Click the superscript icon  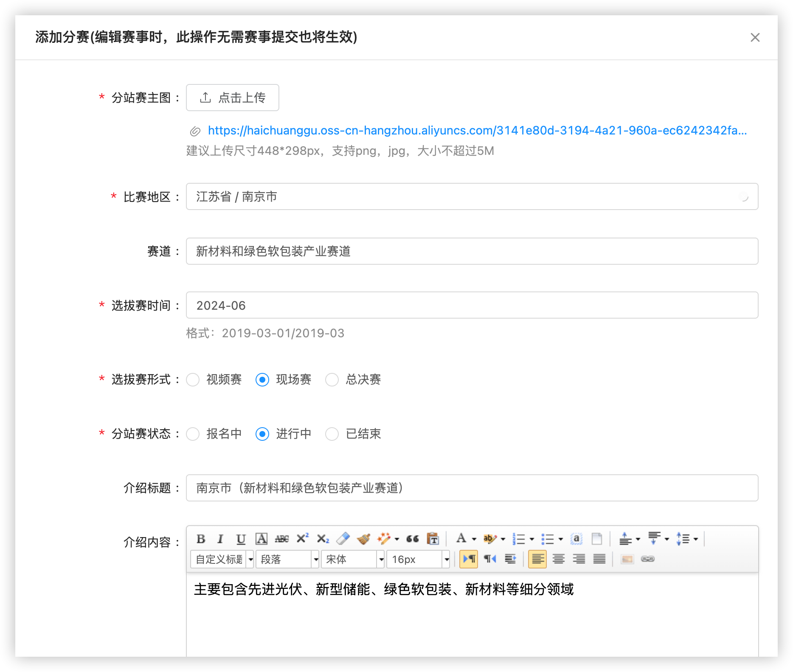click(302, 538)
